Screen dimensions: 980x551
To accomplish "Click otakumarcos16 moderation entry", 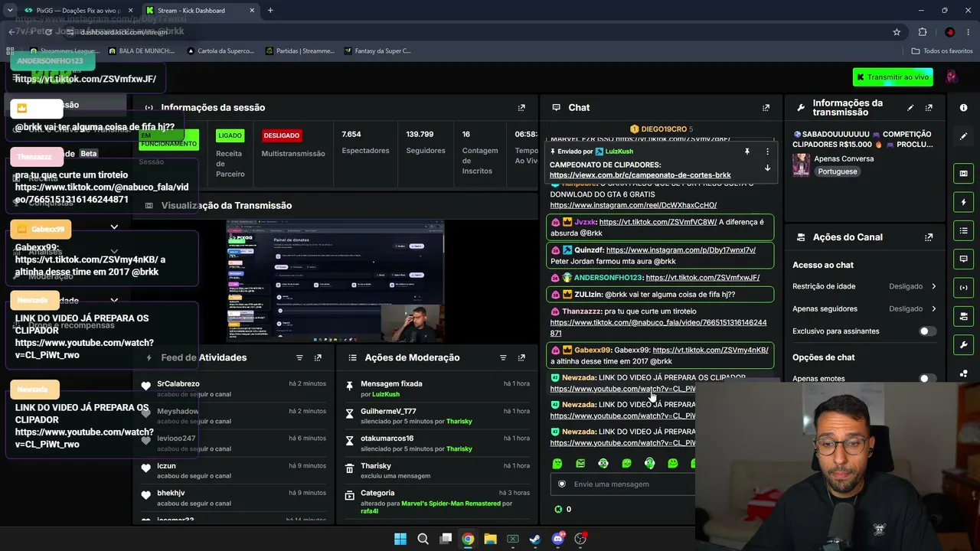I will [387, 439].
